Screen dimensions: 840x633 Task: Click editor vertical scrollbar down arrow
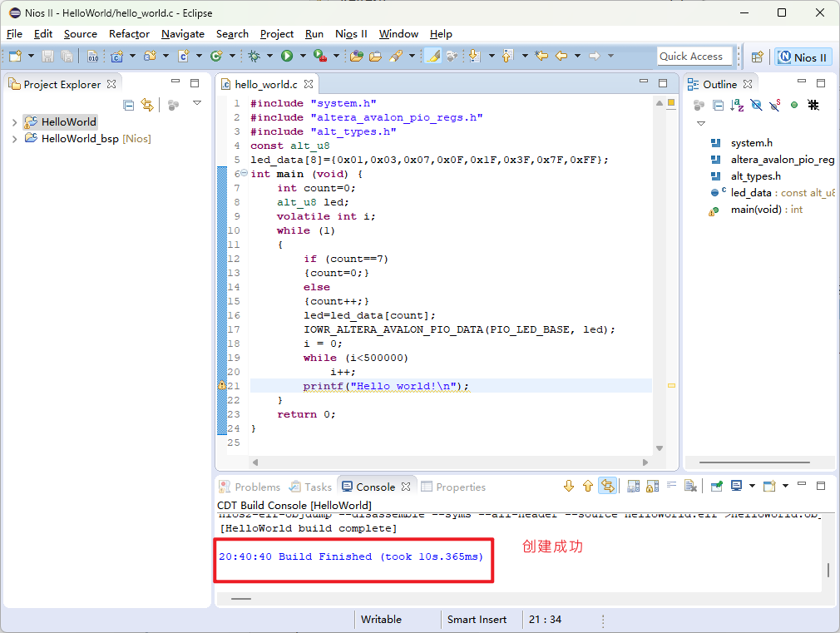pos(660,448)
